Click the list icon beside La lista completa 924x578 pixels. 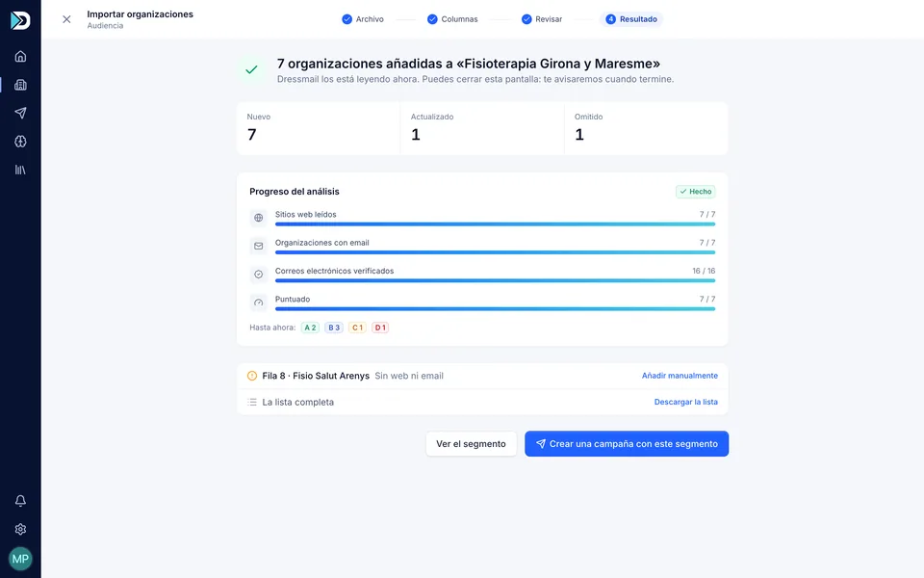(x=252, y=403)
